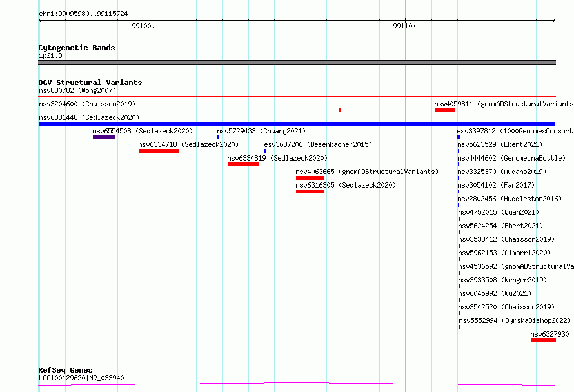Open esv3687206 (Besenbacher2015) label
574x392 pixels.
click(x=318, y=144)
